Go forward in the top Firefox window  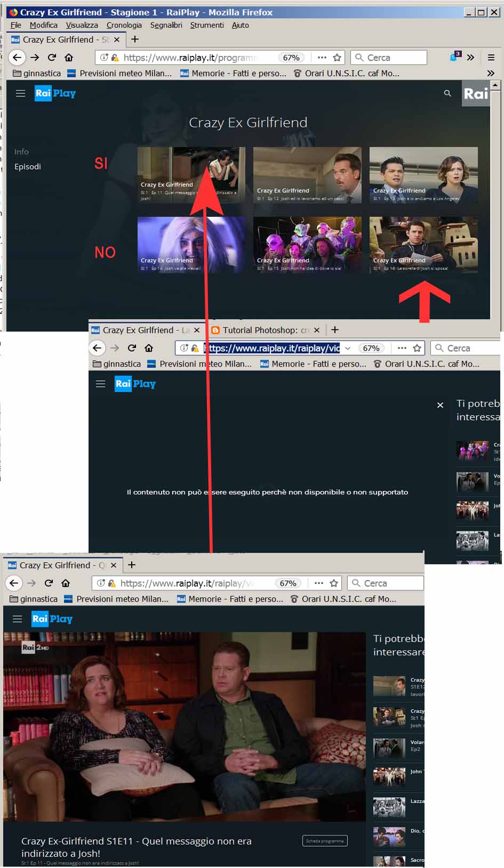pos(35,58)
